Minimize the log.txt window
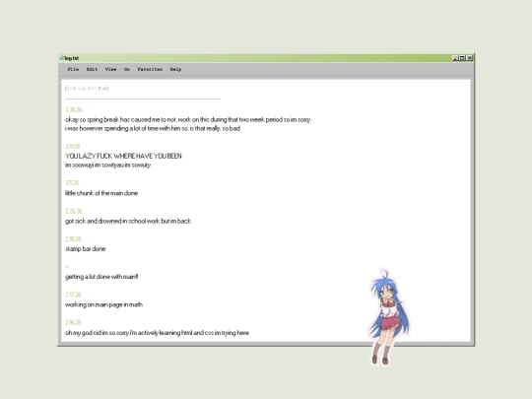The height and width of the screenshot is (399, 532). point(455,58)
